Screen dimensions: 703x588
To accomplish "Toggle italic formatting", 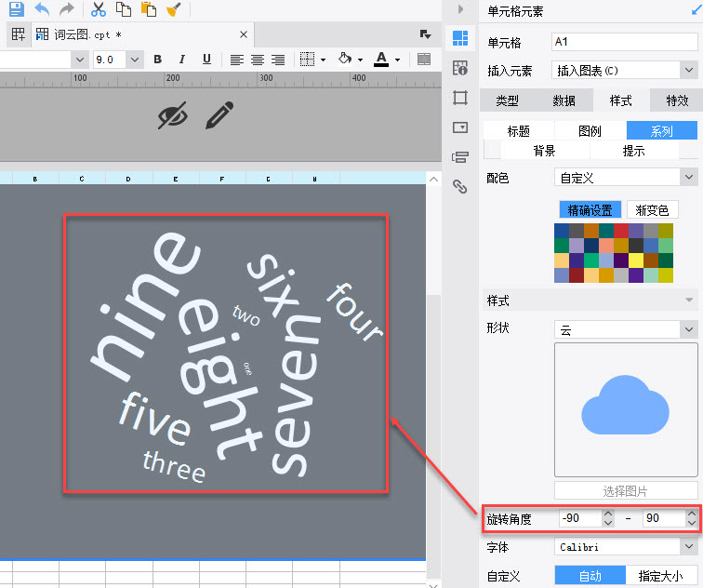I will point(181,60).
